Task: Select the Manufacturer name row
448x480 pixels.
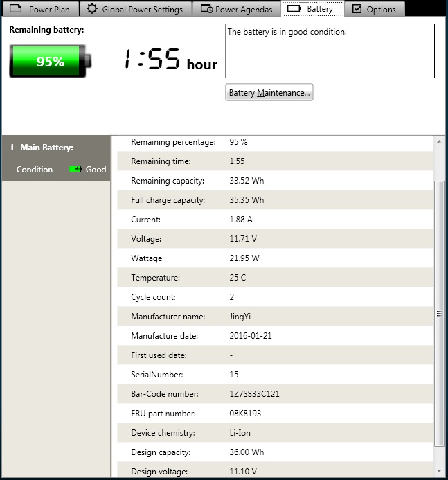Action: (272, 317)
